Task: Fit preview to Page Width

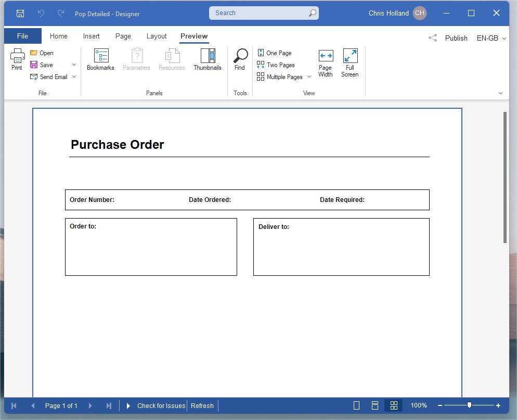Action: [326, 63]
